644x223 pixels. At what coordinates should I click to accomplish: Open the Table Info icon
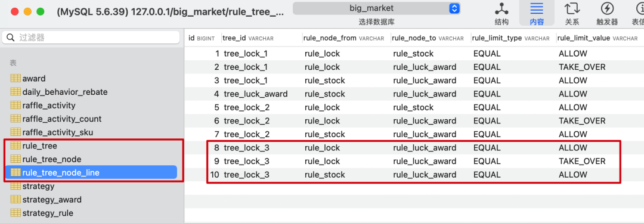pos(639,8)
